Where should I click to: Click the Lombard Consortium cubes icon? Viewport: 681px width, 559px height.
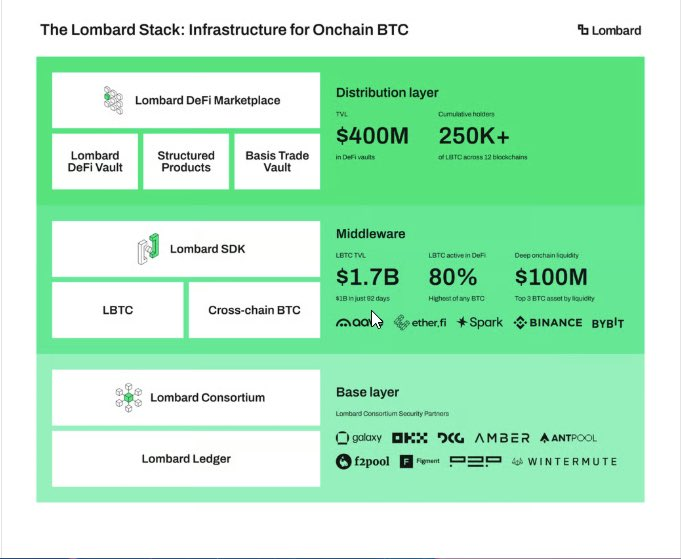pos(129,397)
